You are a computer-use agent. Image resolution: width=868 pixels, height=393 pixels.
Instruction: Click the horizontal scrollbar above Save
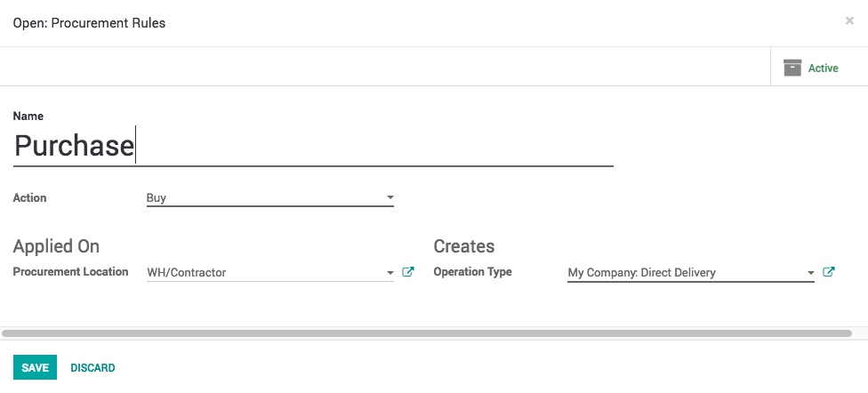click(x=427, y=333)
